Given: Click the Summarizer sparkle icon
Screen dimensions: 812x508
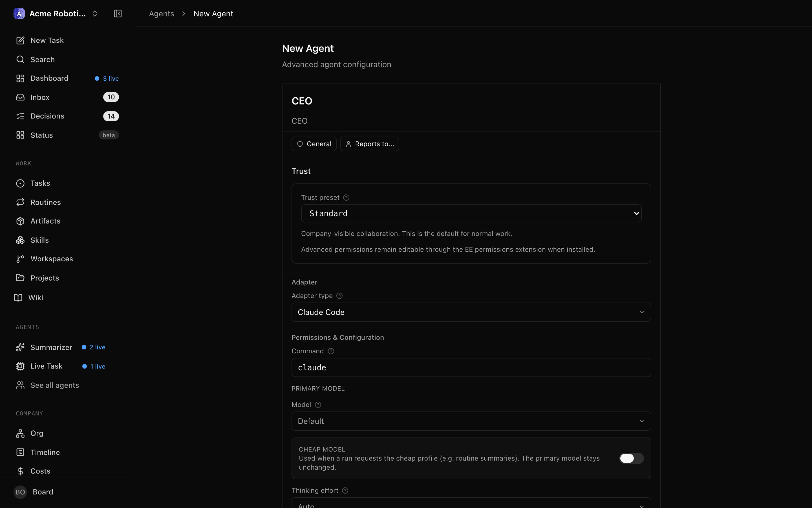Looking at the screenshot, I should point(20,347).
